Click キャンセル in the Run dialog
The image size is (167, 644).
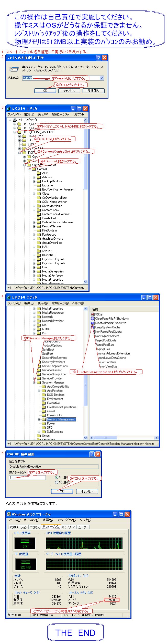click(x=69, y=91)
